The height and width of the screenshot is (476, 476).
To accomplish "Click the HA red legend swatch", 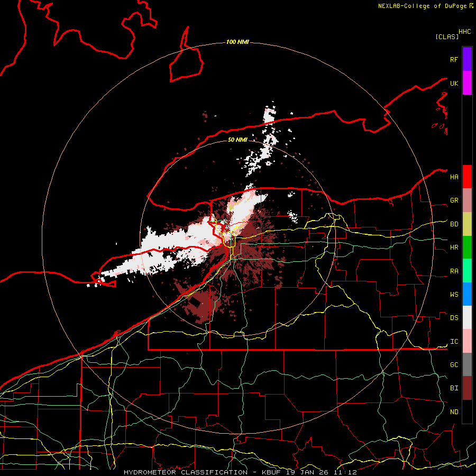I will [467, 177].
